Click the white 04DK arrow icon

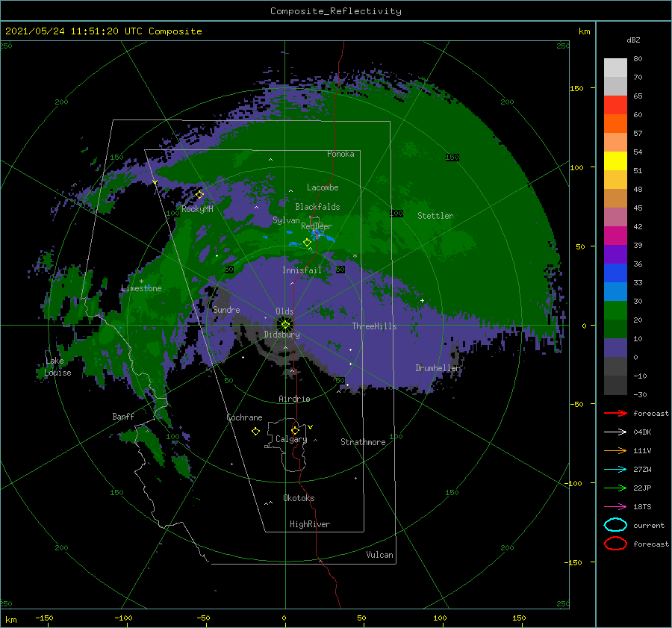615,432
